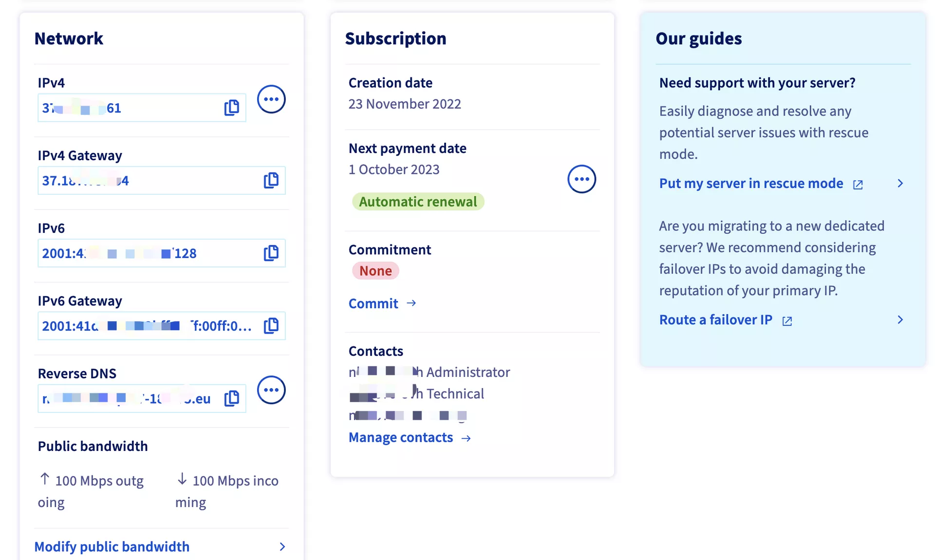Viewport: 935px width, 560px height.
Task: Click the chevron next to Route a failover IP
Action: tap(900, 320)
